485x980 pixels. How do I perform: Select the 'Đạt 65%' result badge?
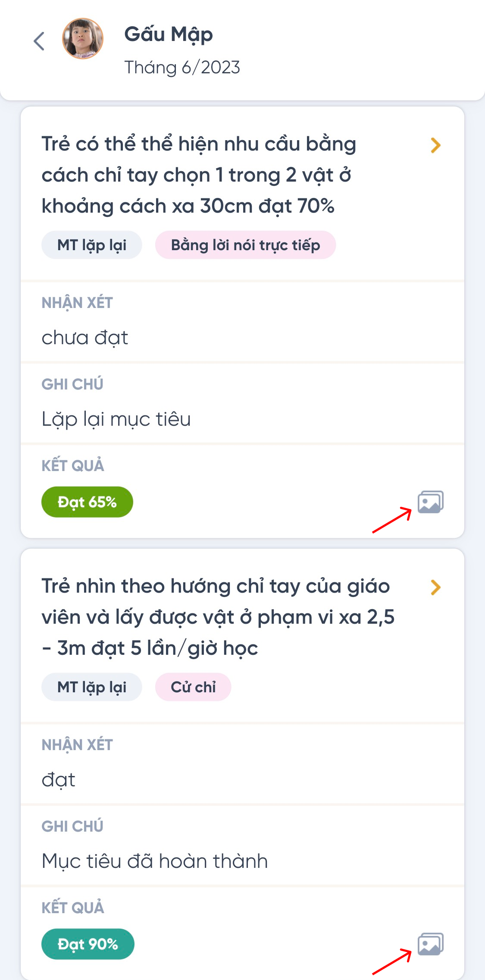point(87,502)
